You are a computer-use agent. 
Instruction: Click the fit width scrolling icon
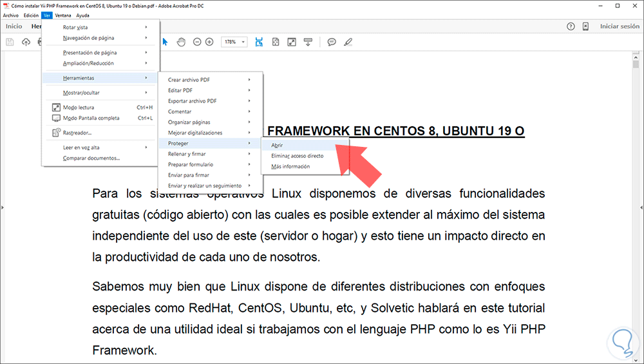[x=259, y=42]
